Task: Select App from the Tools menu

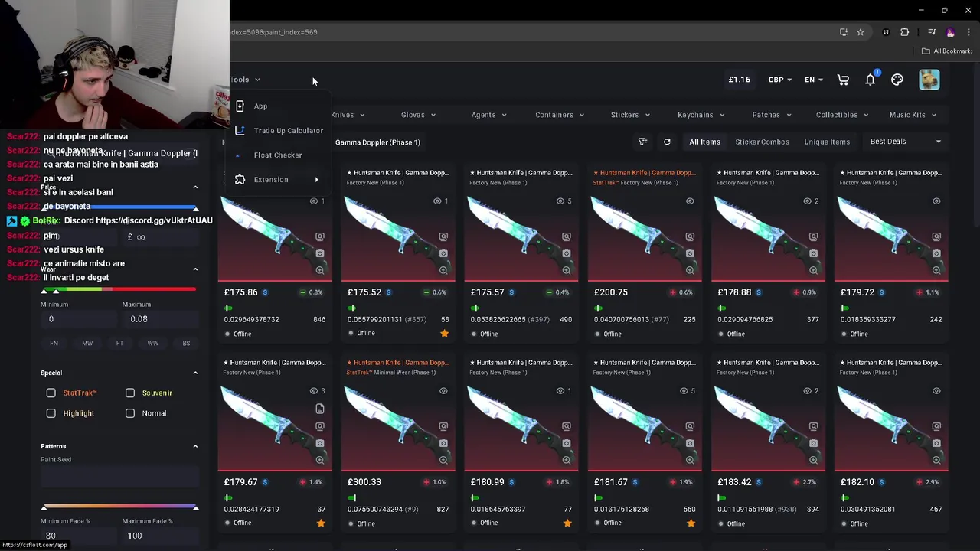Action: [280, 106]
